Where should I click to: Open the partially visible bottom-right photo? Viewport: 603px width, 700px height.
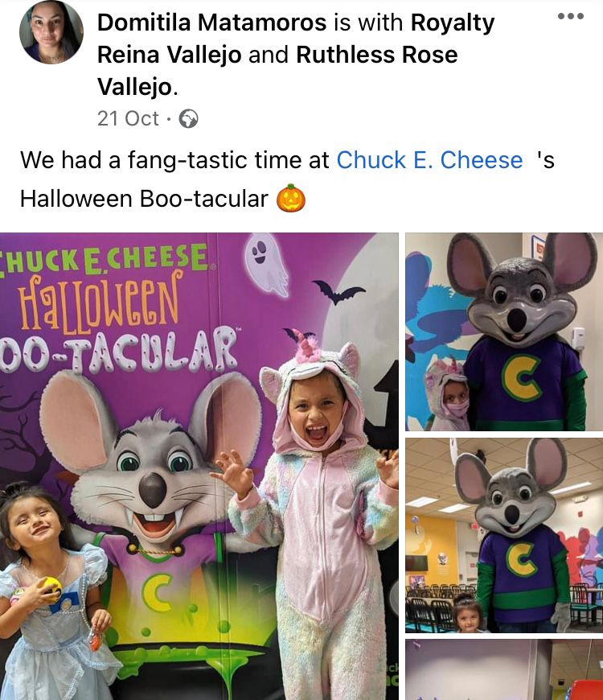click(x=504, y=669)
